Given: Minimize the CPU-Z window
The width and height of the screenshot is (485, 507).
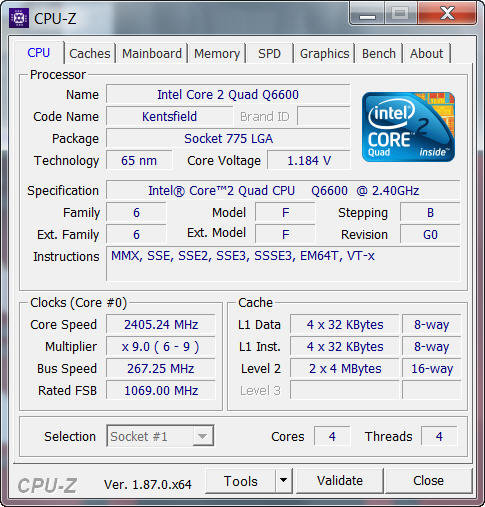Looking at the screenshot, I should [x=367, y=14].
